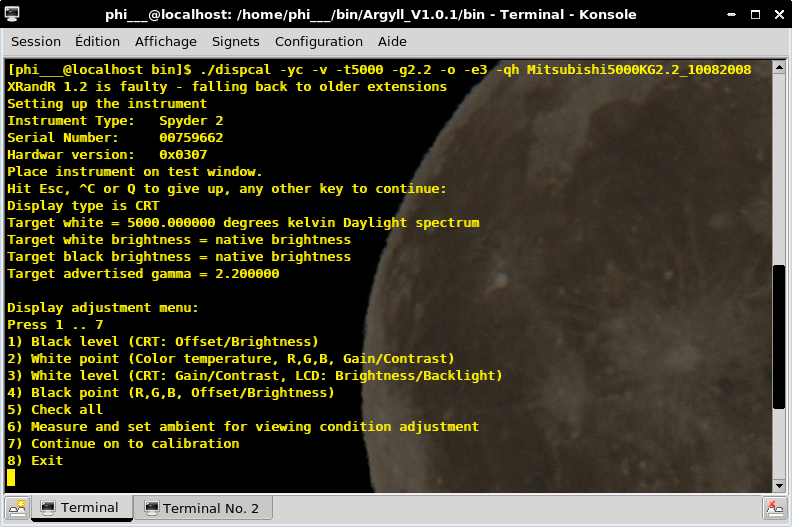The height and width of the screenshot is (527, 792).
Task: Click 'Instrument Type: Spyder 2' line
Action: point(115,121)
